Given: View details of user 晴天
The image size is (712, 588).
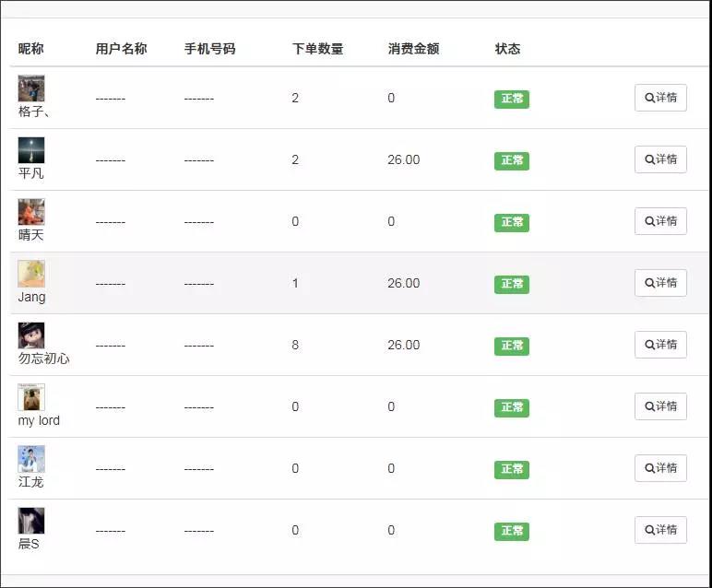Looking at the screenshot, I should pos(660,221).
